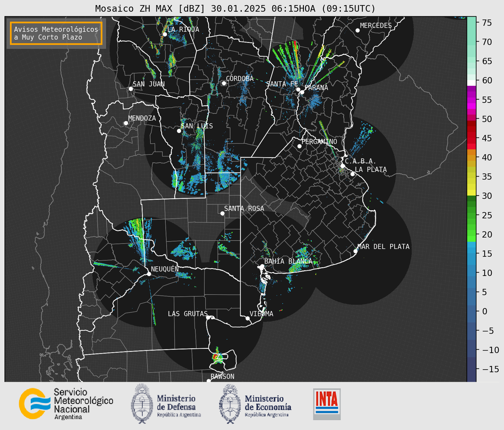Click the 10 dBZ blue color band
This screenshot has height=430, width=504.
click(471, 273)
